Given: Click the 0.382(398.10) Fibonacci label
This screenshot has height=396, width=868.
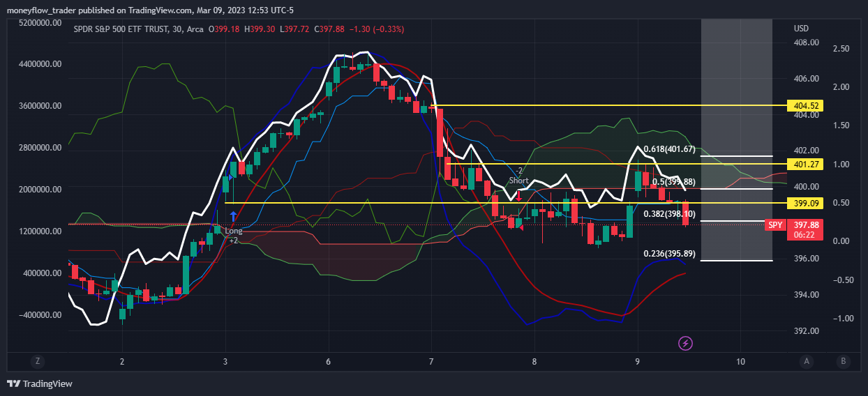Looking at the screenshot, I should pyautogui.click(x=671, y=214).
